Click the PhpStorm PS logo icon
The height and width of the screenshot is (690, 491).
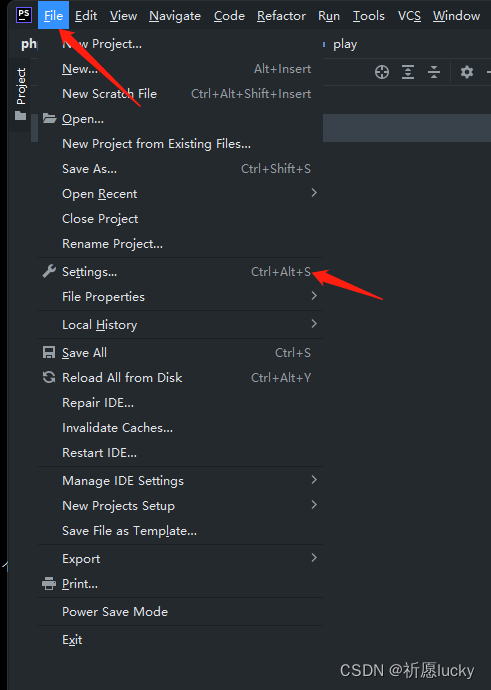click(23, 15)
